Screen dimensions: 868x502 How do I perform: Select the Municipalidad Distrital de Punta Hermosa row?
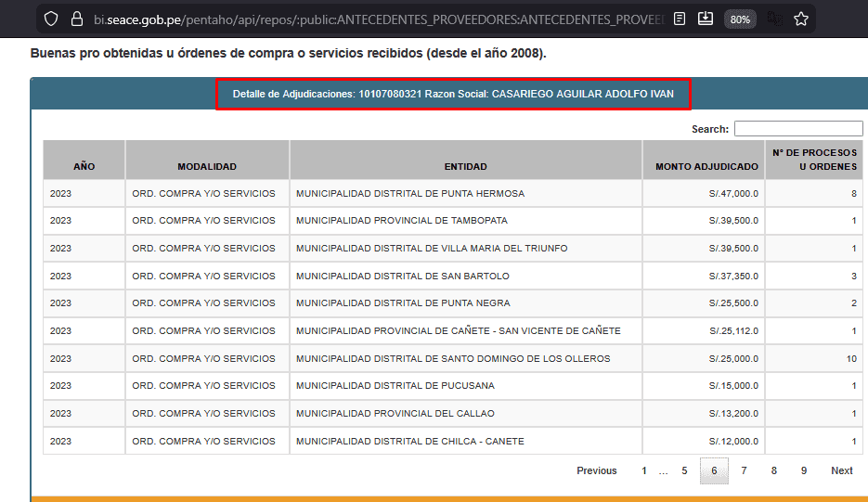(453, 193)
